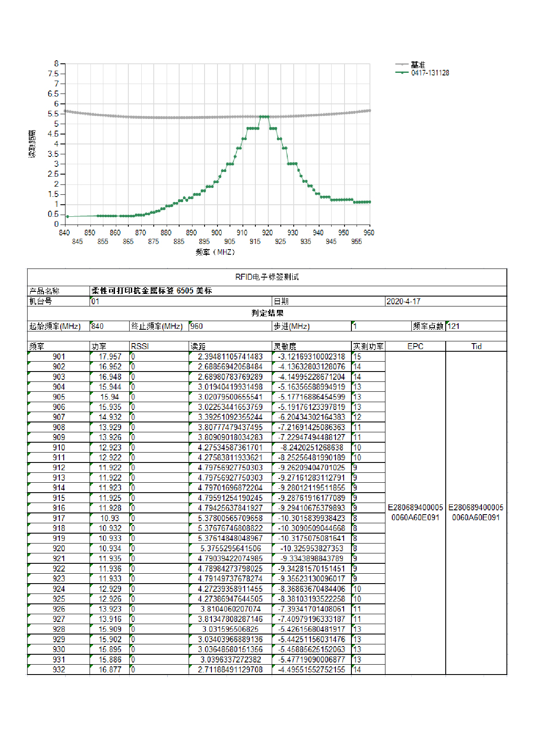Viewport: 534px width, 756px height.
Task: Select sensitivity value -8.2420251268638
Action: tap(312, 447)
